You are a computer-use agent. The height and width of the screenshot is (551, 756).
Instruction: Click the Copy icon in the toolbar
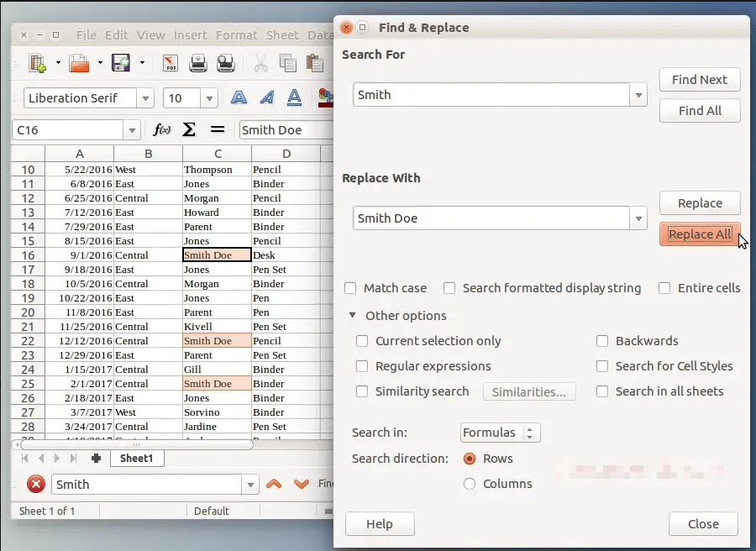point(286,64)
